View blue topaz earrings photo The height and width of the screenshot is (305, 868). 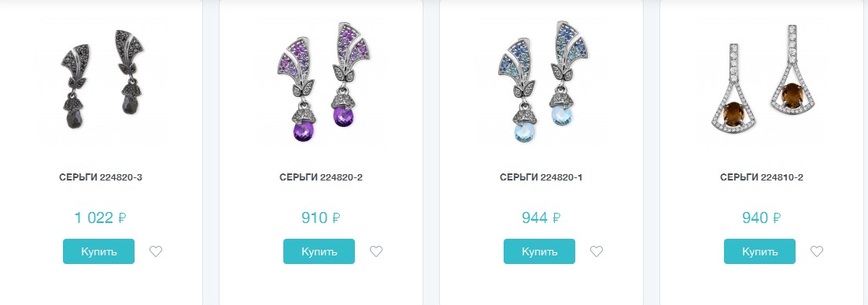tap(541, 81)
